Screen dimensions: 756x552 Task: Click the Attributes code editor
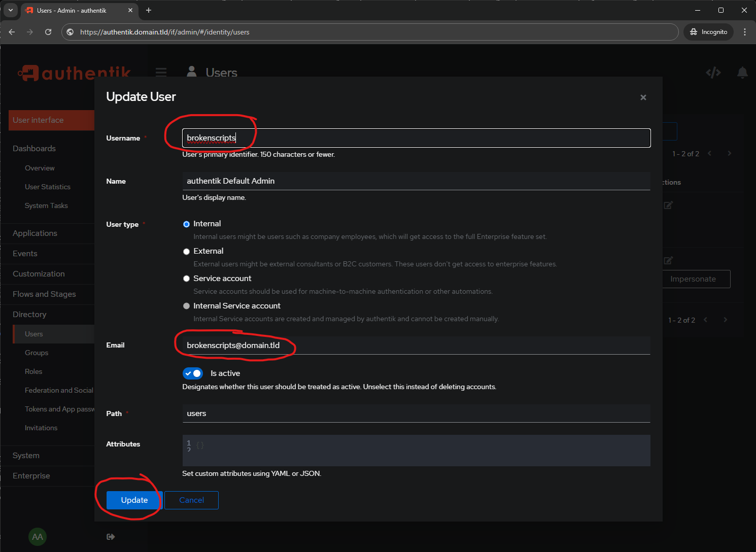point(416,451)
